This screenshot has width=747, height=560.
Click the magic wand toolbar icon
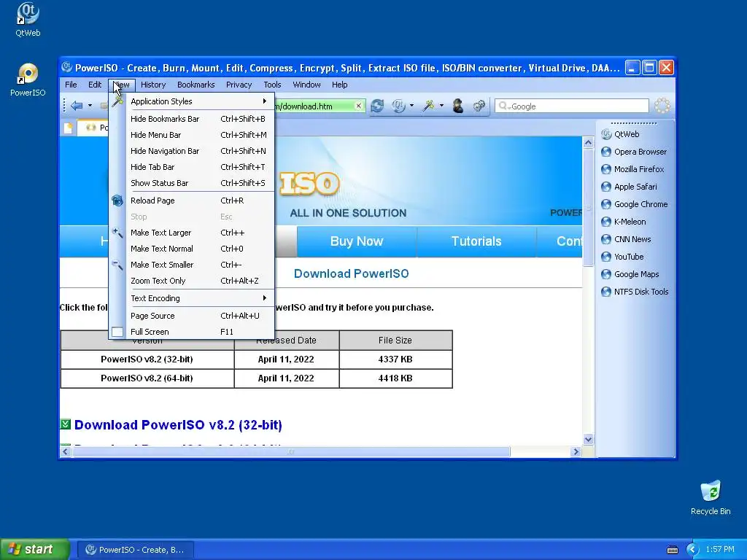pyautogui.click(x=428, y=106)
